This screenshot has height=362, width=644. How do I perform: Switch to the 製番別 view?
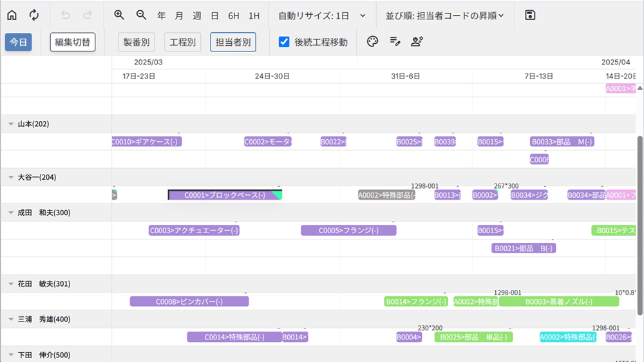[137, 42]
